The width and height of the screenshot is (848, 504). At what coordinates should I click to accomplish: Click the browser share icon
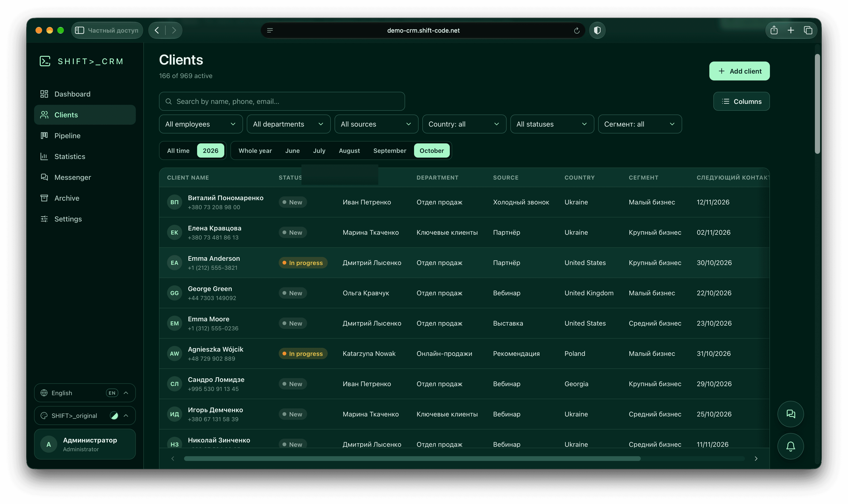(774, 30)
